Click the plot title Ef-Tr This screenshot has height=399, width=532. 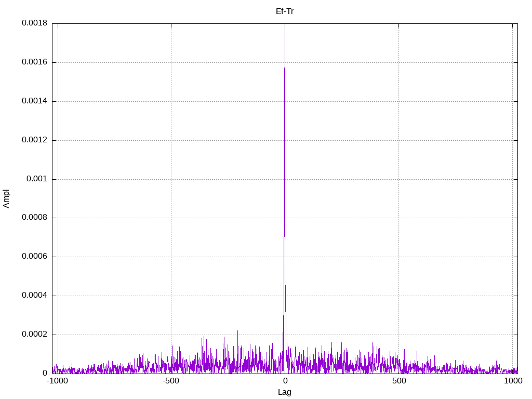click(285, 11)
